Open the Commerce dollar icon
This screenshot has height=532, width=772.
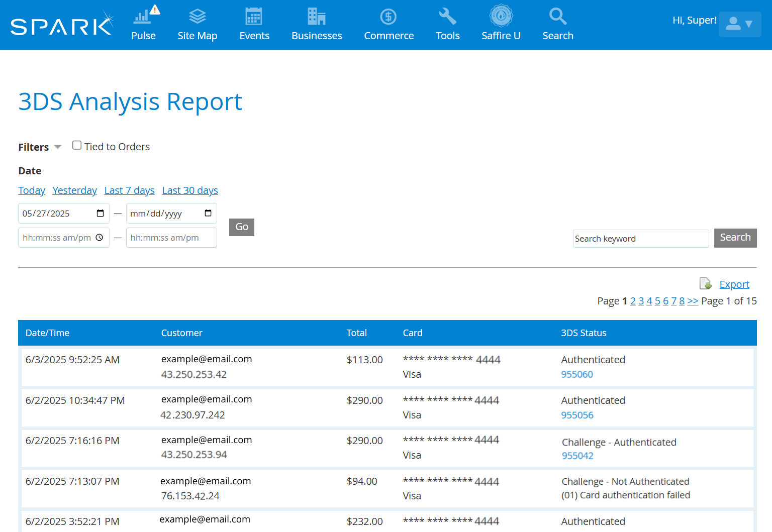pyautogui.click(x=389, y=17)
